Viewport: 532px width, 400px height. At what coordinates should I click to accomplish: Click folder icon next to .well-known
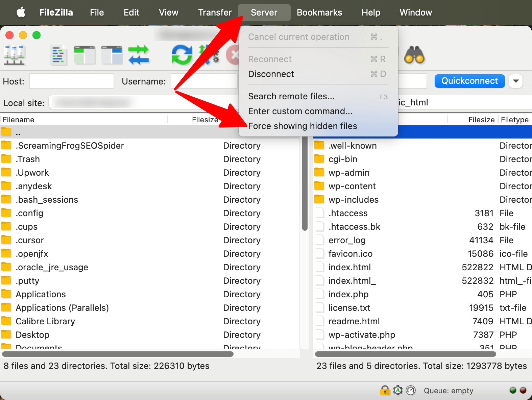tap(319, 145)
